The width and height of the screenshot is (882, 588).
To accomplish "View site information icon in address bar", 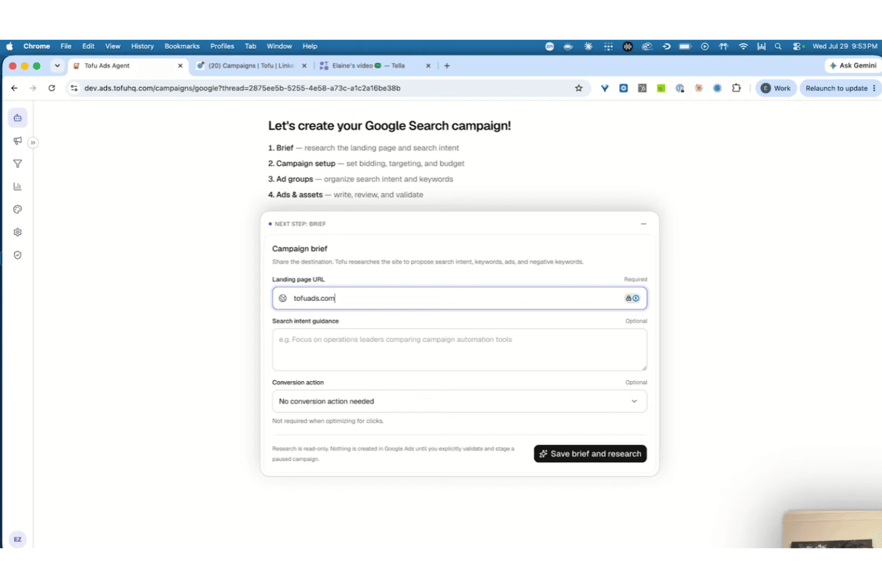I will click(74, 88).
